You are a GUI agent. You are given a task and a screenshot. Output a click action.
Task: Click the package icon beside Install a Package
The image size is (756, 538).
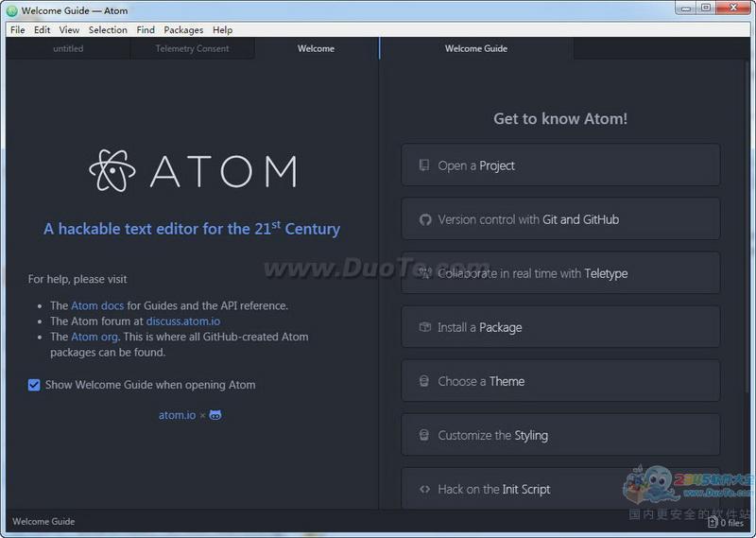tap(424, 327)
